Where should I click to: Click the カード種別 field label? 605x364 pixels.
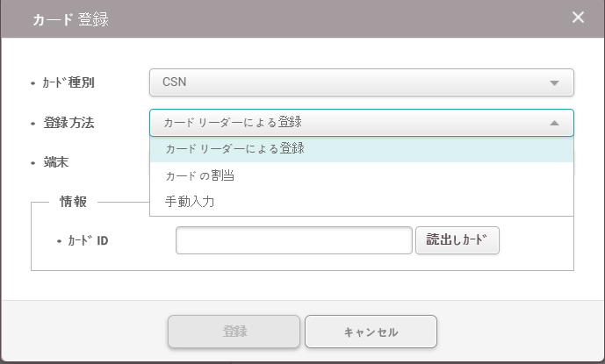(x=68, y=83)
